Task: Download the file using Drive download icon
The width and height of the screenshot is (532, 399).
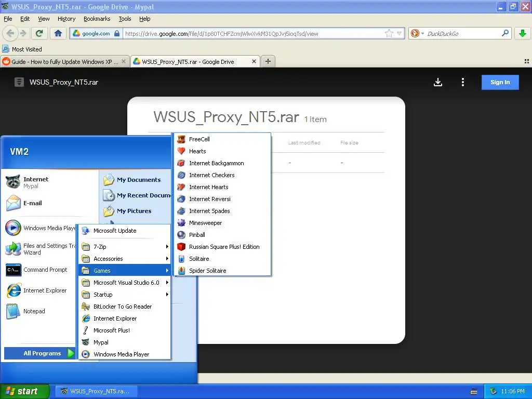Action: pos(437,82)
